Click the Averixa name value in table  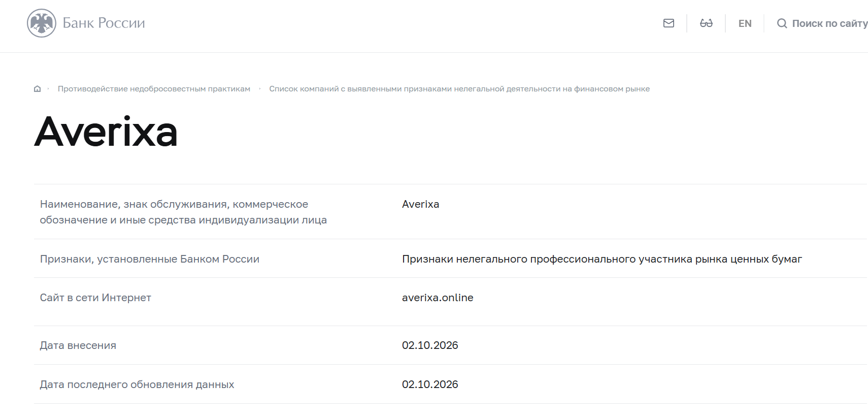coord(420,204)
